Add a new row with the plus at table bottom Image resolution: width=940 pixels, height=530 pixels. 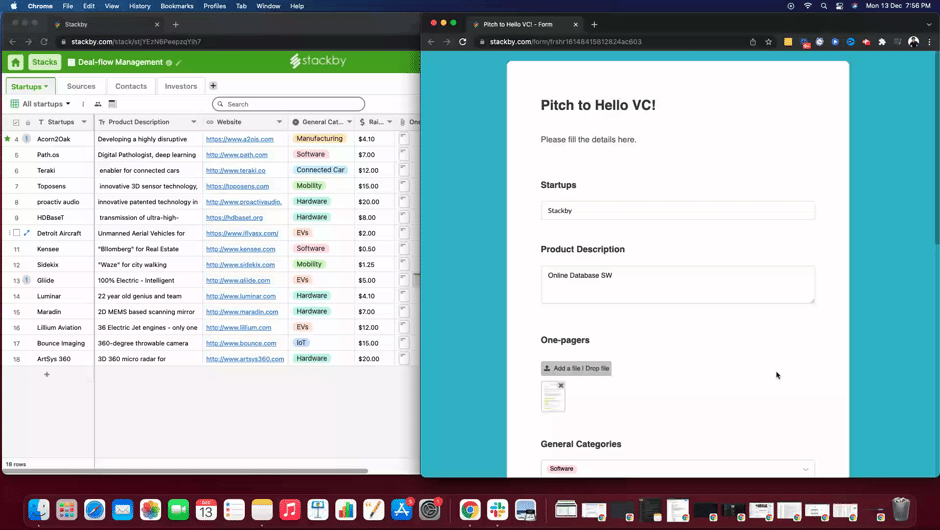point(47,375)
